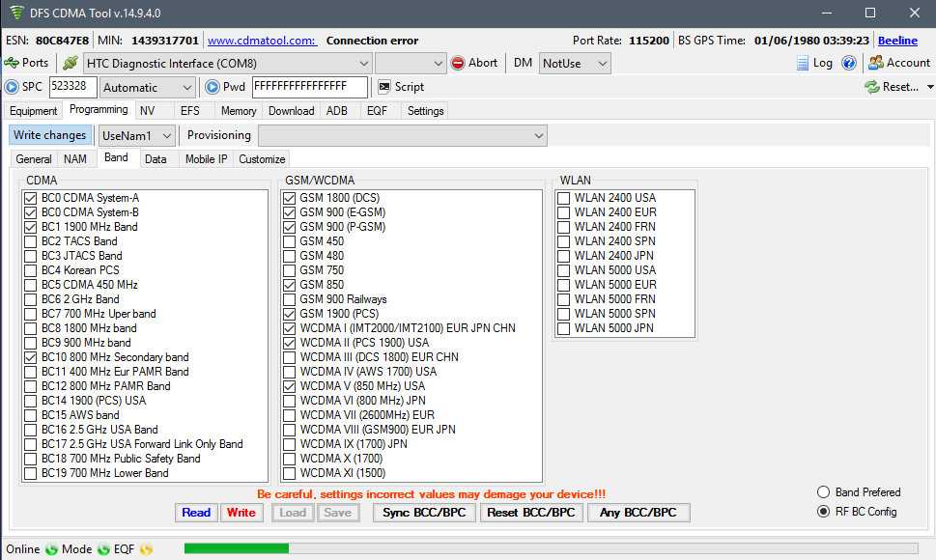Switch to the Equipment tab
936x560 pixels.
34,111
